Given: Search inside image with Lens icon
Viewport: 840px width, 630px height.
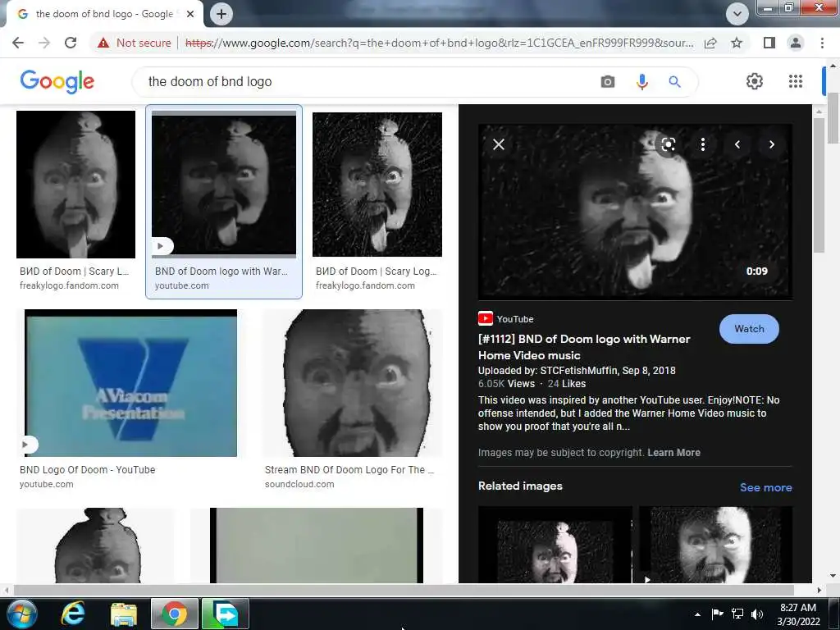Looking at the screenshot, I should click(x=668, y=144).
